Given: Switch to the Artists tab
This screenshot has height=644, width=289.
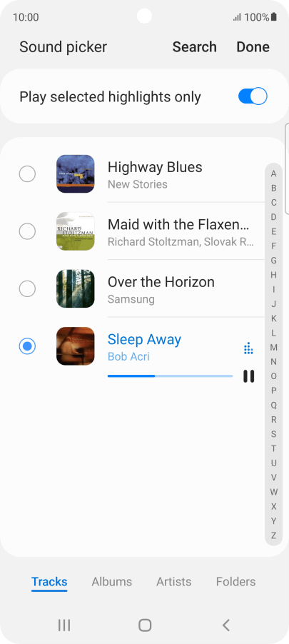Looking at the screenshot, I should [x=173, y=582].
